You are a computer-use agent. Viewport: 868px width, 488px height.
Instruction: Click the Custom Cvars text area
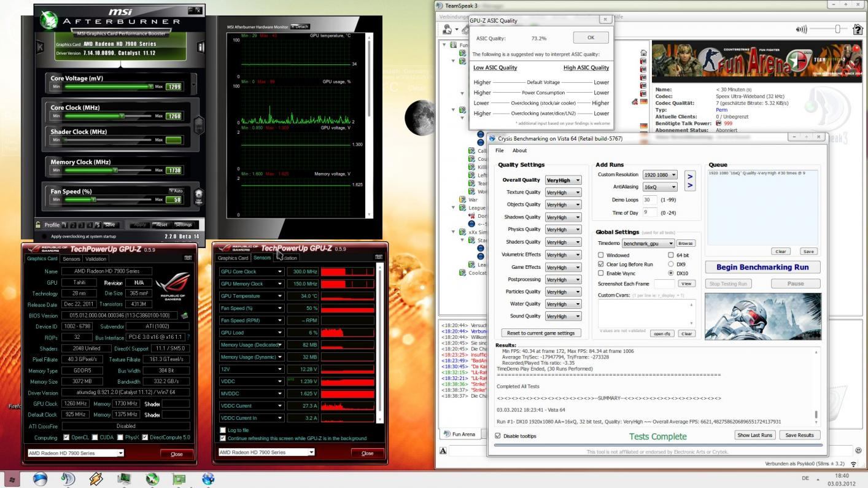[x=646, y=314]
